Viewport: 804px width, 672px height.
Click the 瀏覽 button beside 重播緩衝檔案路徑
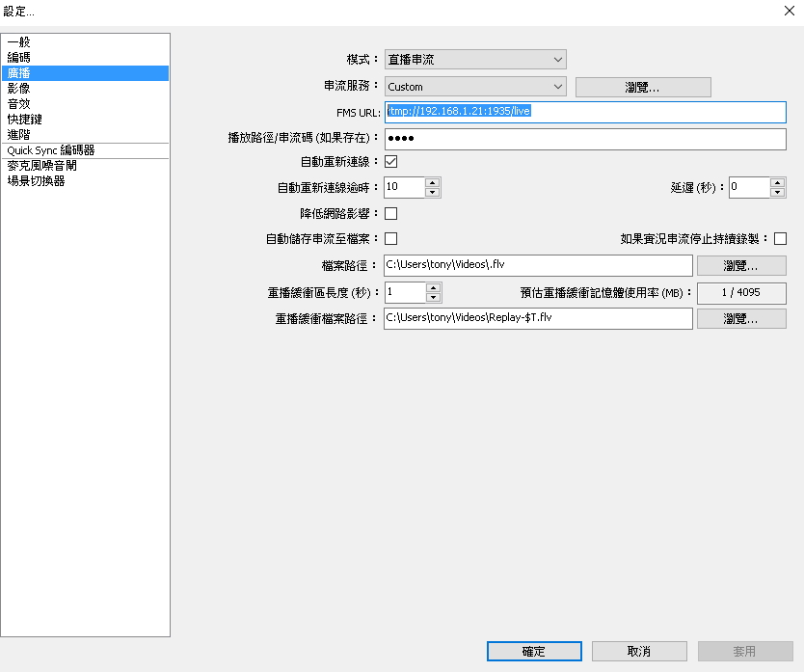[741, 318]
